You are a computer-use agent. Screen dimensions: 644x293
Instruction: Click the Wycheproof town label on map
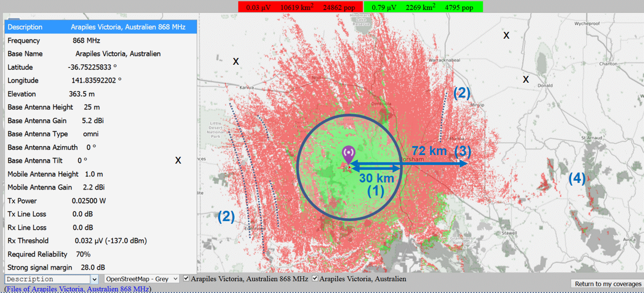coord(587,24)
